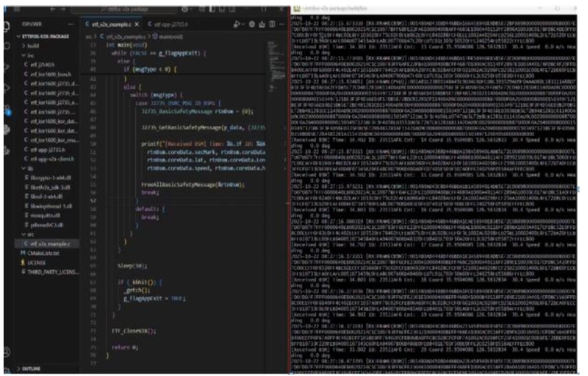Click the sticky int main(void) line
Image resolution: width=588 pixels, height=376 pixels.
[126, 45]
